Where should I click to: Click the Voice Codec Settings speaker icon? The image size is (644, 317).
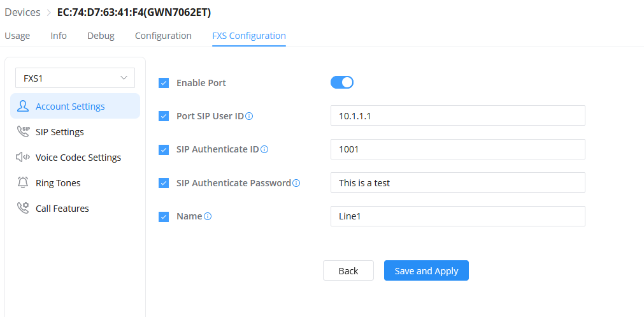point(23,157)
